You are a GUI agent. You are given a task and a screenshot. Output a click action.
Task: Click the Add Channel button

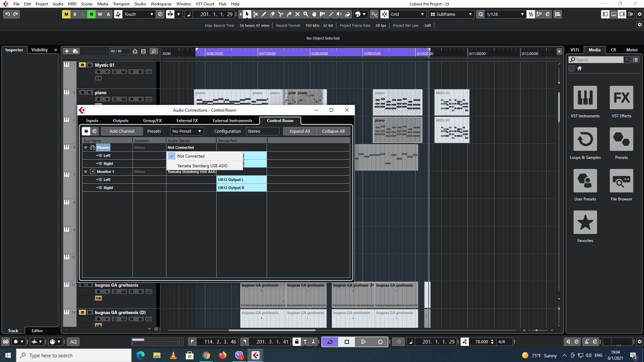click(x=121, y=131)
